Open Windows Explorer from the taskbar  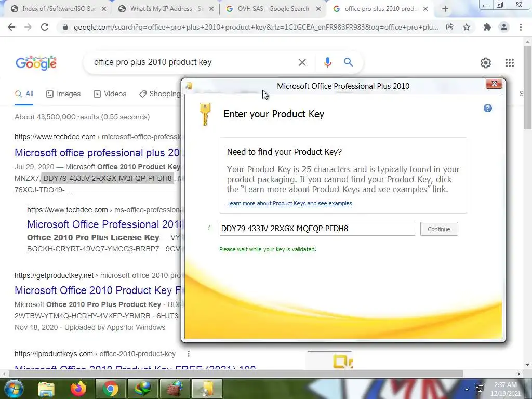click(x=46, y=389)
